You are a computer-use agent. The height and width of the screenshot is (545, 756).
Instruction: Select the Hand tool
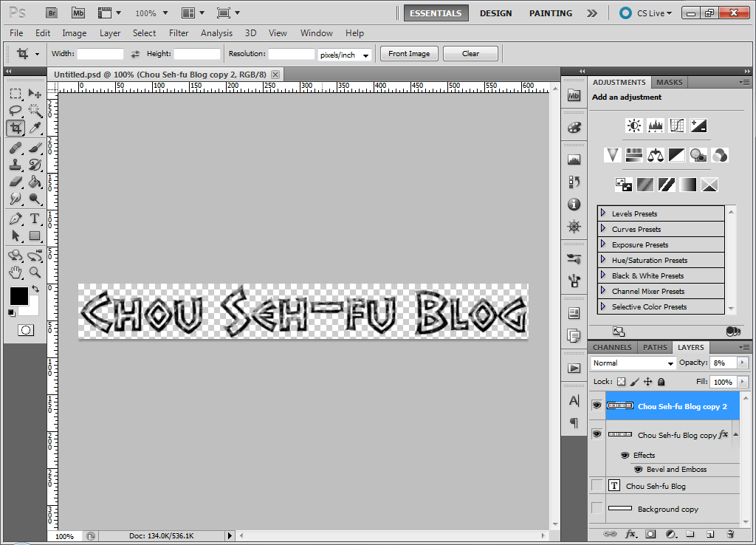[x=16, y=272]
